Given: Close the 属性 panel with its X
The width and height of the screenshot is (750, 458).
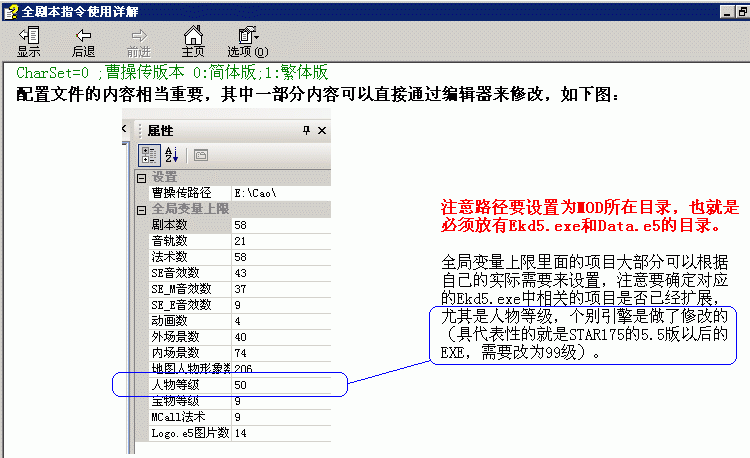Looking at the screenshot, I should click(322, 131).
